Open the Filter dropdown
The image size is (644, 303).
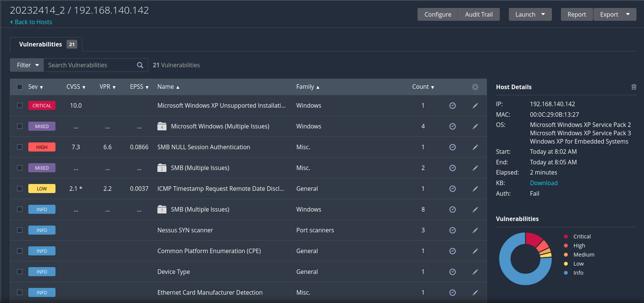tap(27, 65)
